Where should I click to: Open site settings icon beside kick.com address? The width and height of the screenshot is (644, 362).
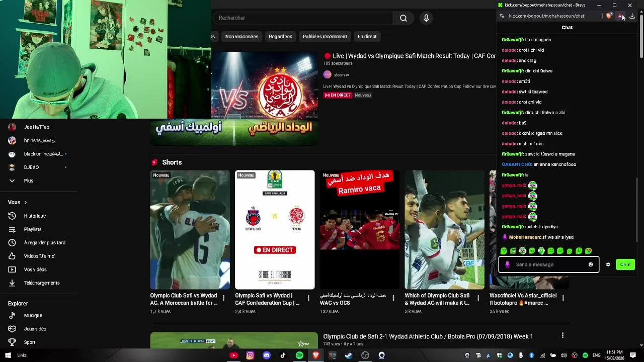[x=502, y=16]
